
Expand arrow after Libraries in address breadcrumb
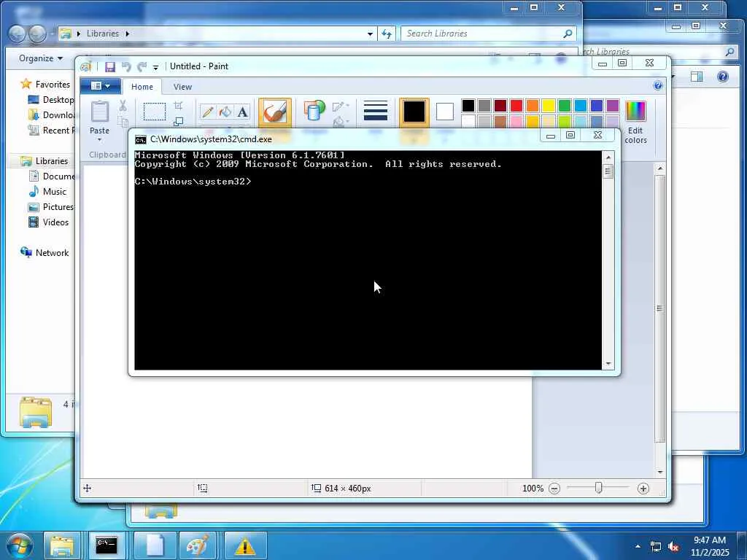127,34
